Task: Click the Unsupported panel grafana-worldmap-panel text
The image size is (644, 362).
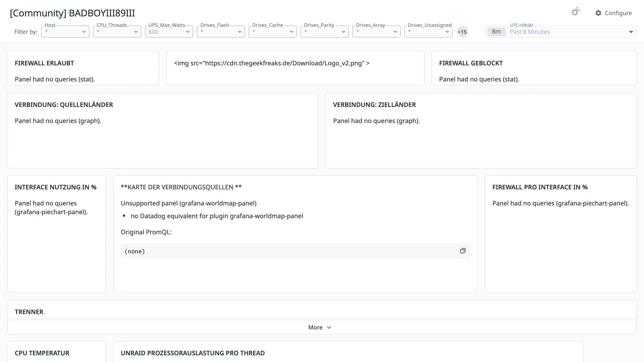Action: (189, 203)
